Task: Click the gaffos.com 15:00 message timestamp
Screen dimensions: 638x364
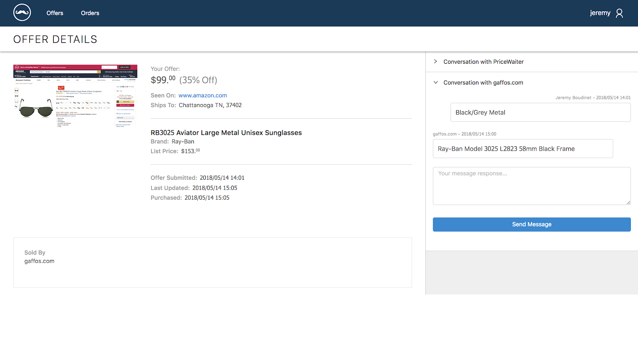Action: click(x=465, y=134)
